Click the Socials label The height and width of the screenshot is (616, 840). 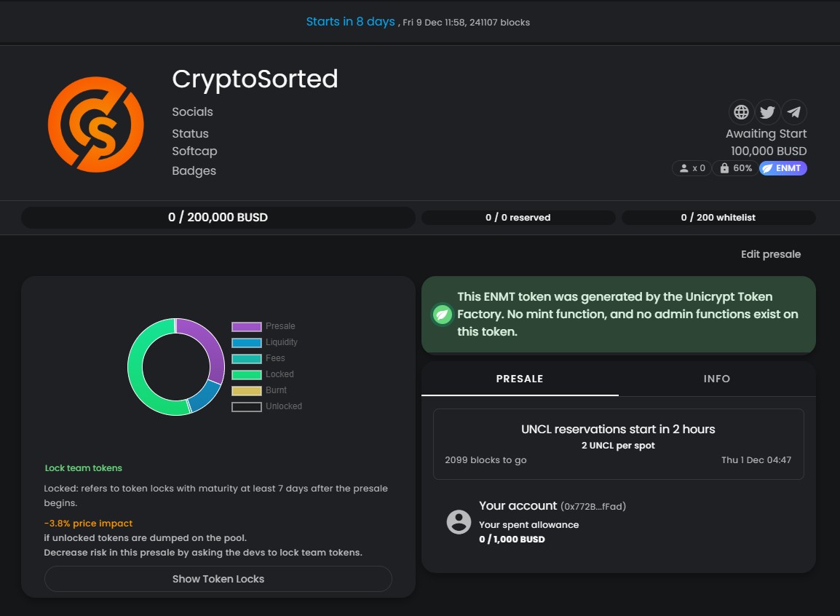(x=192, y=112)
